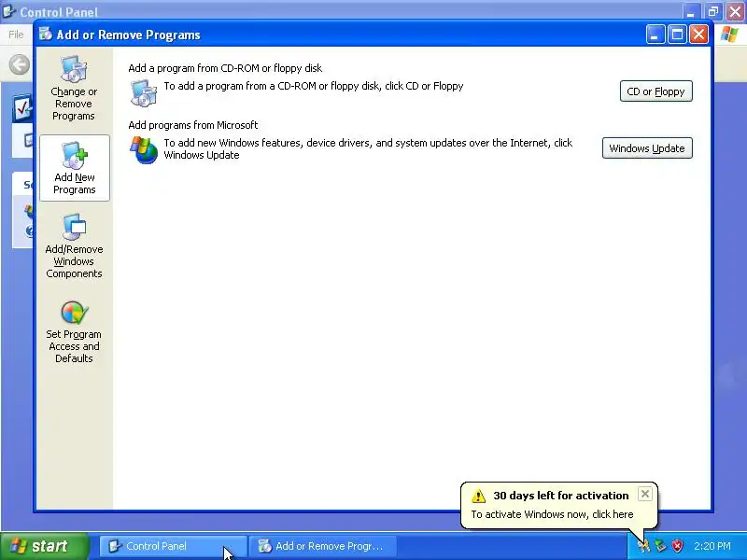This screenshot has width=747, height=560.
Task: Open File menu in Control Panel window
Action: [16, 35]
